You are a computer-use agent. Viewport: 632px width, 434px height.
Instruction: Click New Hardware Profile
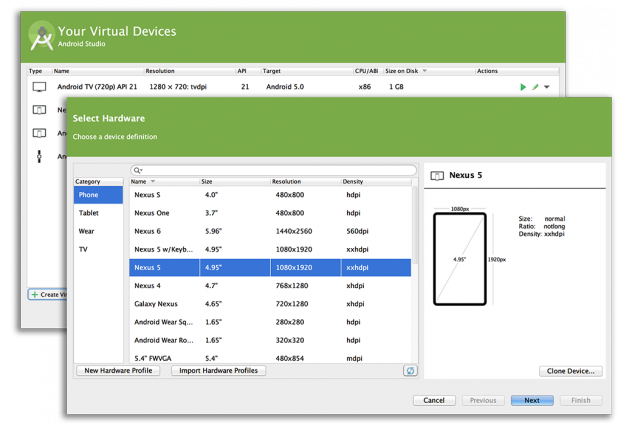click(118, 371)
